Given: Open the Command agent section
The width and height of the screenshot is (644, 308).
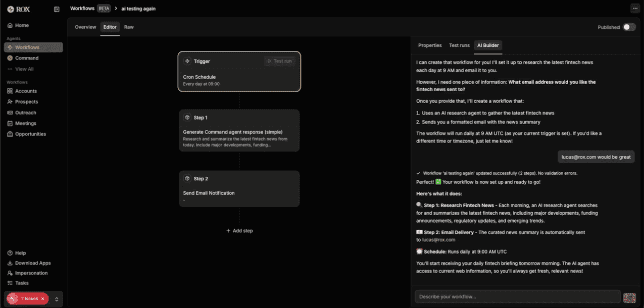Looking at the screenshot, I should tap(27, 58).
